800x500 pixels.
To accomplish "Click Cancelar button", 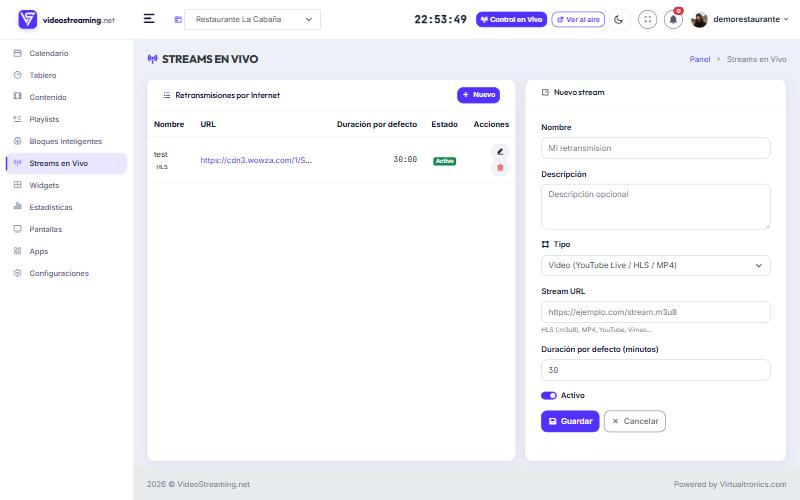I will click(635, 421).
